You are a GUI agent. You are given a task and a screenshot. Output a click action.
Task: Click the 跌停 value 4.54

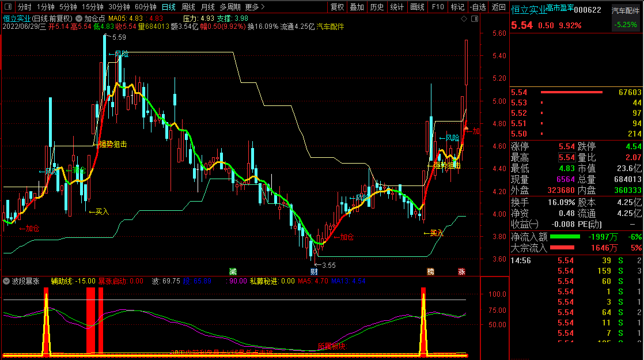click(x=633, y=146)
